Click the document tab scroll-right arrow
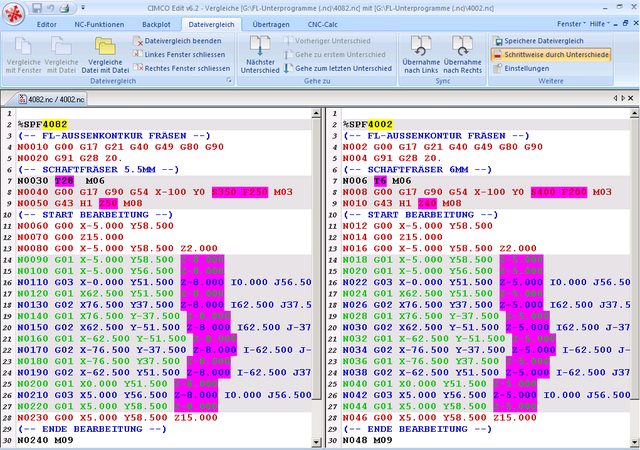640x450 pixels. tap(623, 98)
